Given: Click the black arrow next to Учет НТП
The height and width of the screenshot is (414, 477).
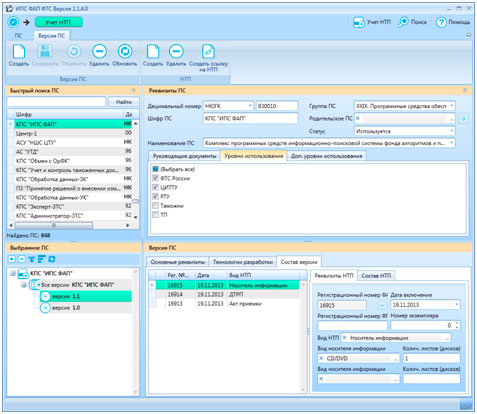Looking at the screenshot, I should coord(27,22).
